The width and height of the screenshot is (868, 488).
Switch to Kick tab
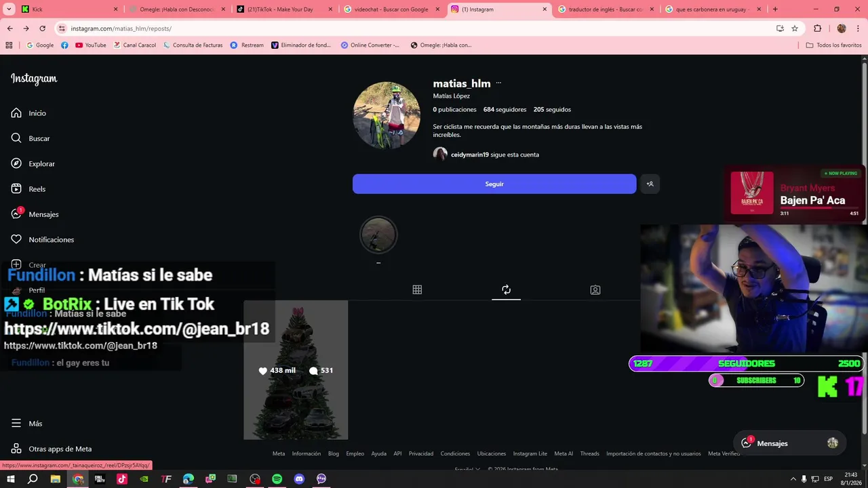(69, 9)
